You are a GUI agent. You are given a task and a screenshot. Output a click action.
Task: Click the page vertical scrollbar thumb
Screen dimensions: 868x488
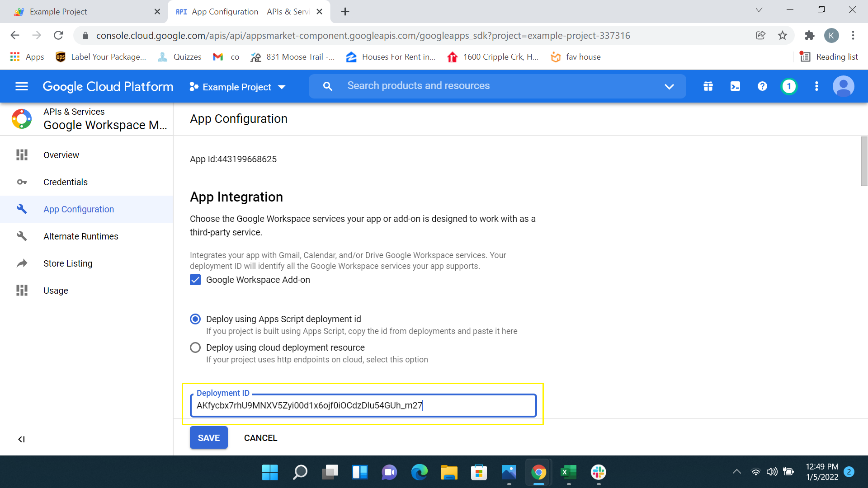point(864,161)
